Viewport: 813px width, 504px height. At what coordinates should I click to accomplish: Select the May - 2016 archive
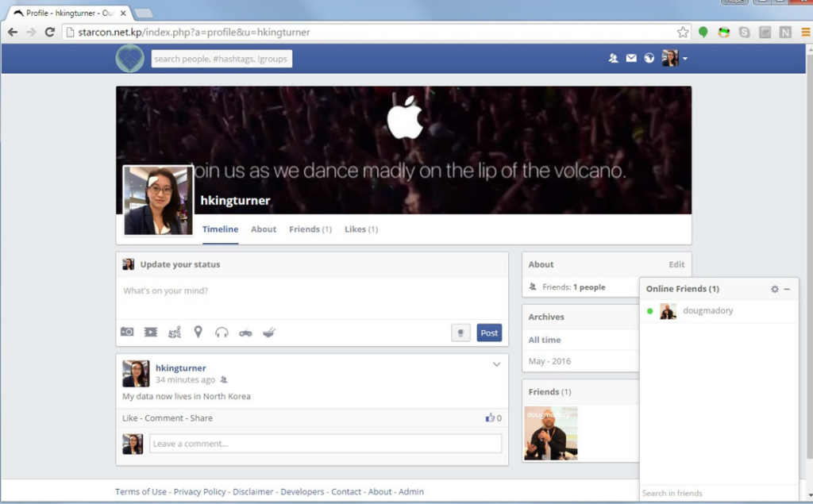coord(549,361)
